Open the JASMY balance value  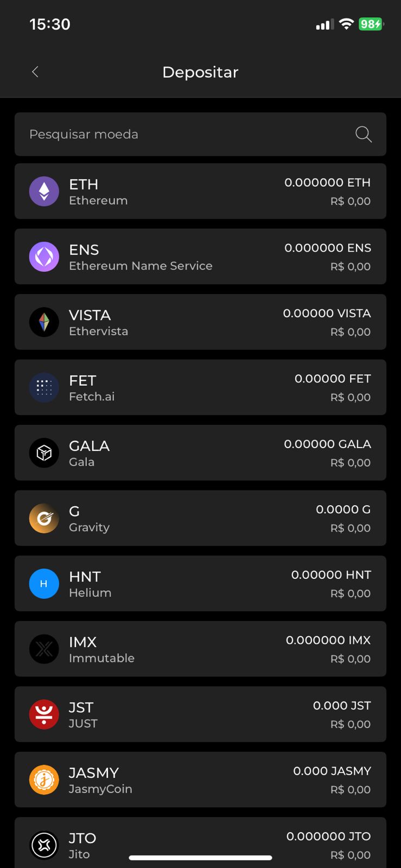(332, 771)
